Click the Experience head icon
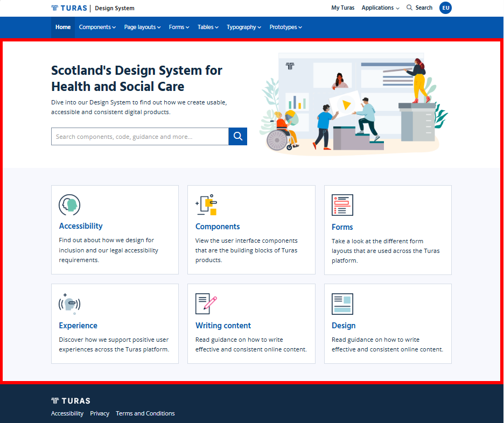This screenshot has width=504, height=423. 69,304
